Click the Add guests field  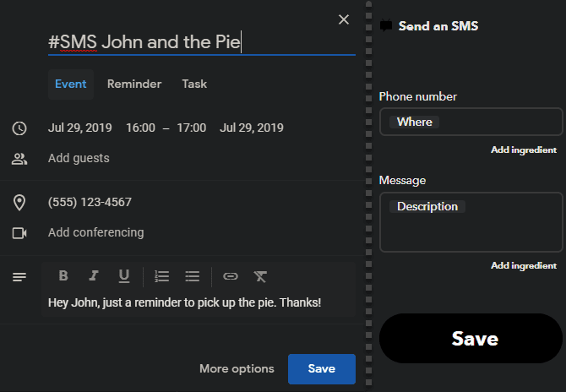(79, 158)
